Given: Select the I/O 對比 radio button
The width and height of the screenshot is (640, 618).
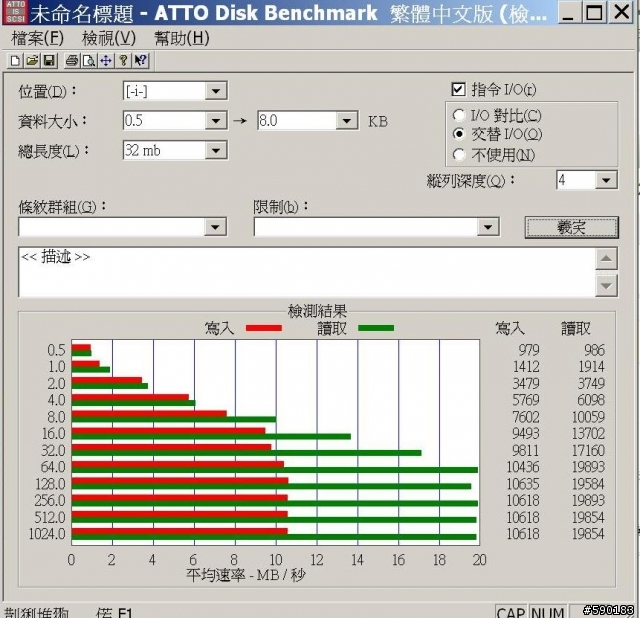Looking at the screenshot, I should 458,116.
